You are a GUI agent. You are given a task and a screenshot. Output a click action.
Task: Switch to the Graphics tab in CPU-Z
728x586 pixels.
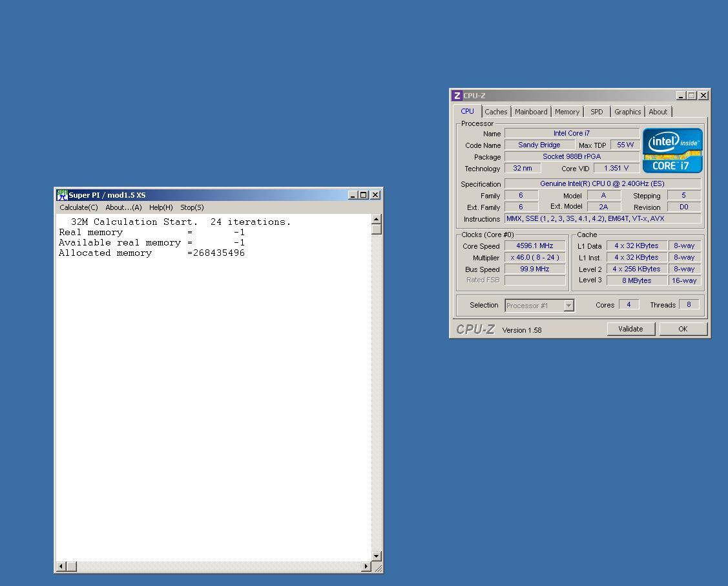click(627, 112)
